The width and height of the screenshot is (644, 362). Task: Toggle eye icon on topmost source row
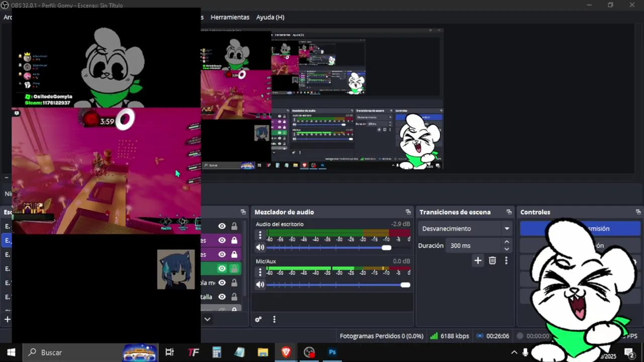[222, 226]
